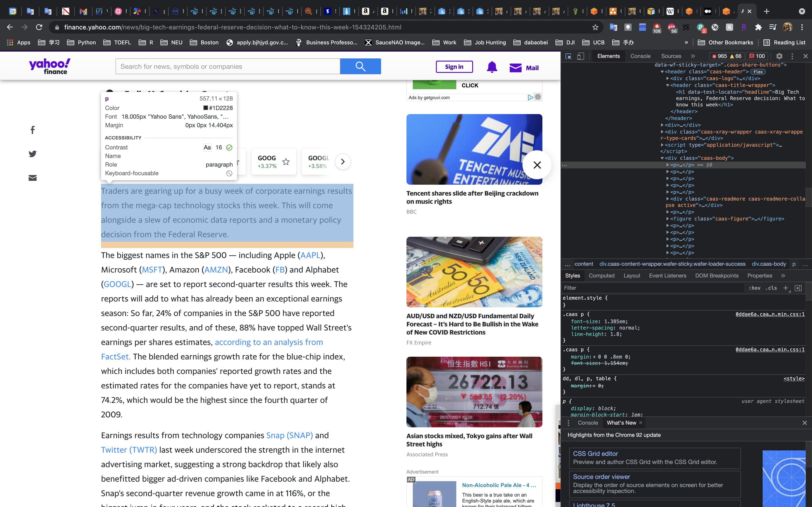Click the Yahoo Finance search field

click(227, 66)
